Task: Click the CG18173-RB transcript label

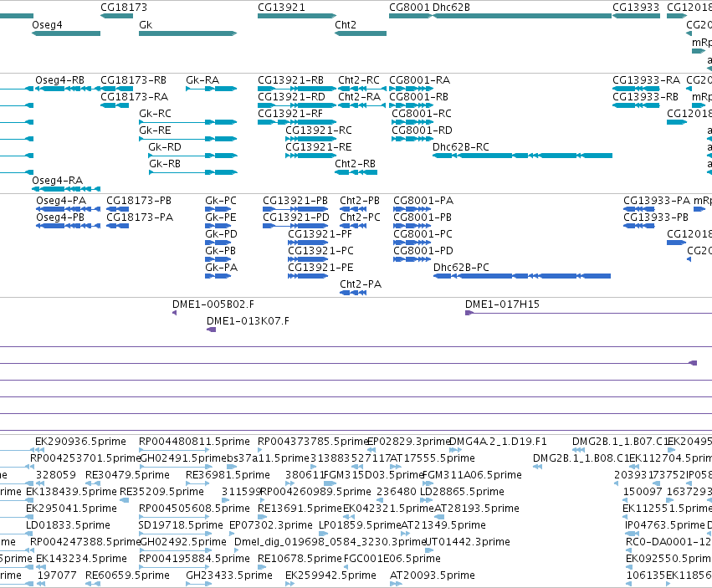Action: pos(134,80)
